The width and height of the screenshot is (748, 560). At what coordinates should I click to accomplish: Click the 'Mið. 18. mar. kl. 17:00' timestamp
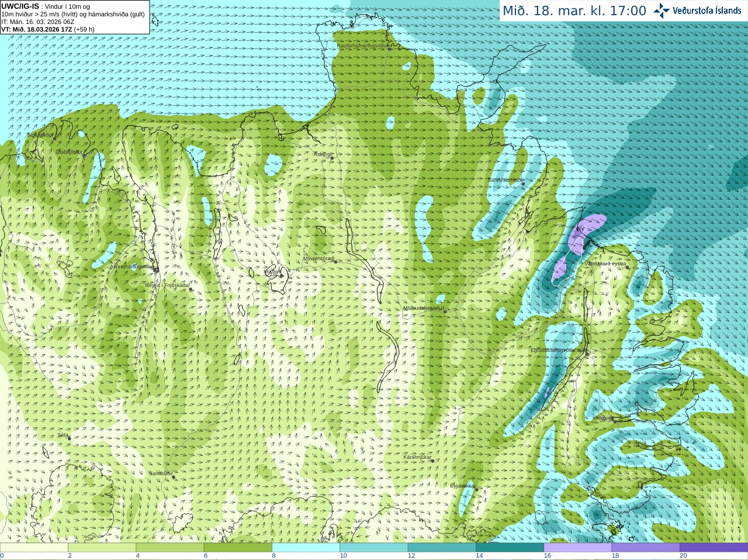click(574, 11)
